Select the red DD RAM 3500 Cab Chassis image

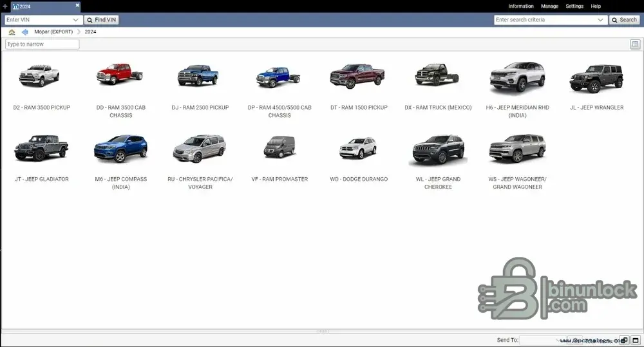click(x=120, y=74)
